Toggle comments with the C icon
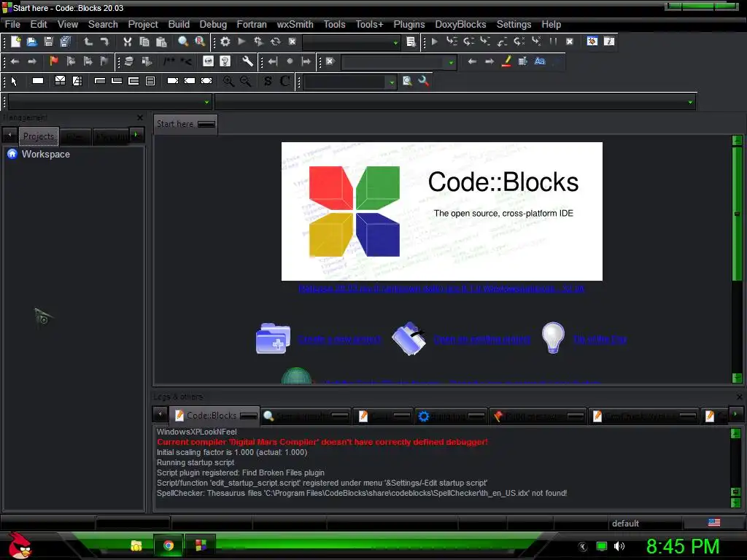The image size is (747, 560). (x=285, y=81)
